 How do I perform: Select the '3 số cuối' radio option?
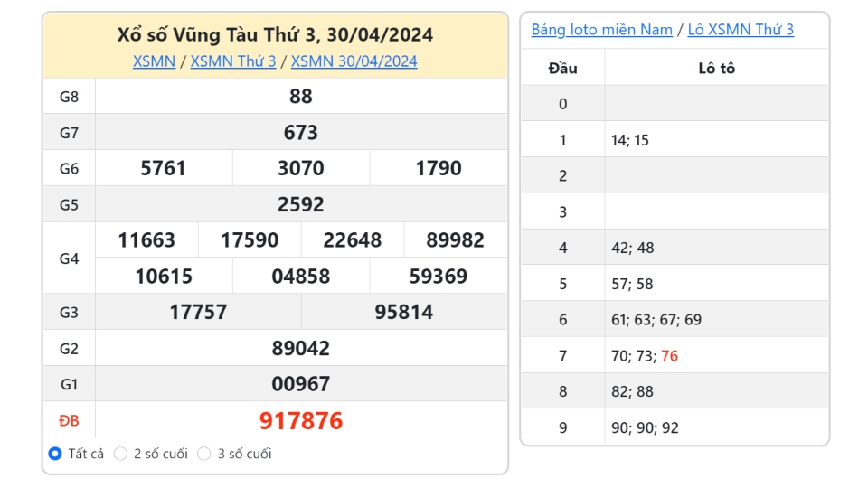[x=204, y=454]
